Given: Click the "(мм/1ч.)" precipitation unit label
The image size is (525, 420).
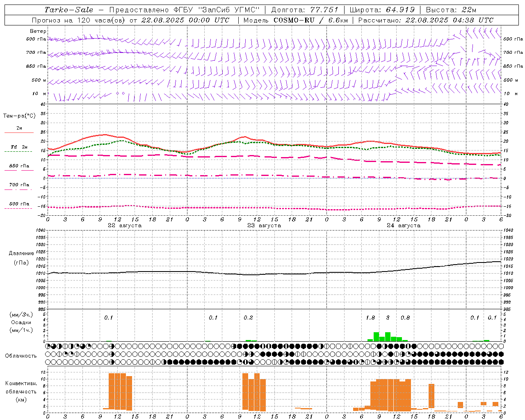Looking at the screenshot, I should pos(21,330).
